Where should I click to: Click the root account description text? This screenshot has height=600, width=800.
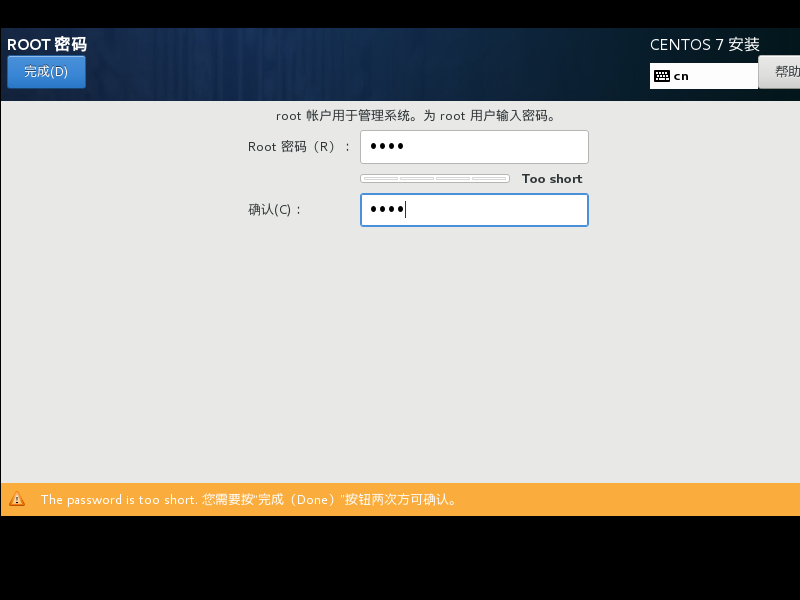(x=415, y=116)
